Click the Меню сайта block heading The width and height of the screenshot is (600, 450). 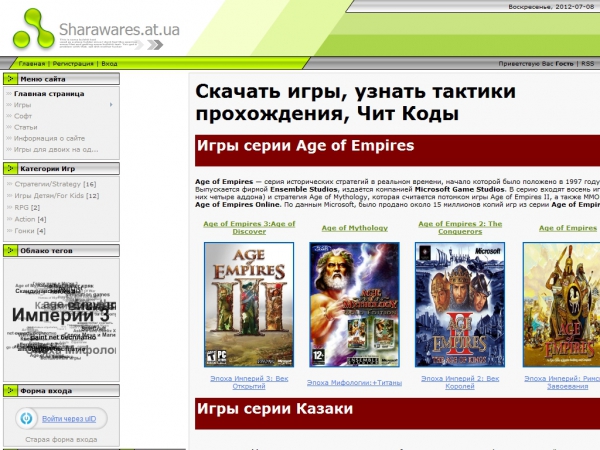coord(43,79)
